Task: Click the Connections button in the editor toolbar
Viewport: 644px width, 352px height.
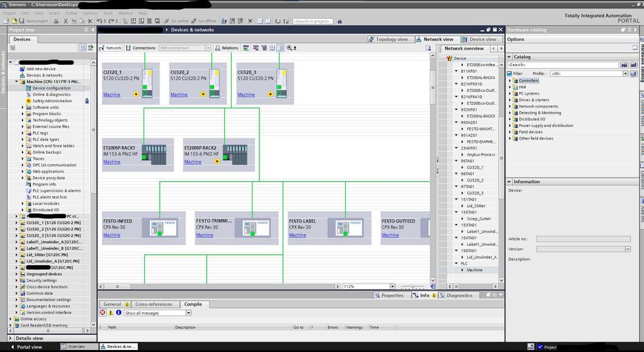Action: tap(140, 48)
